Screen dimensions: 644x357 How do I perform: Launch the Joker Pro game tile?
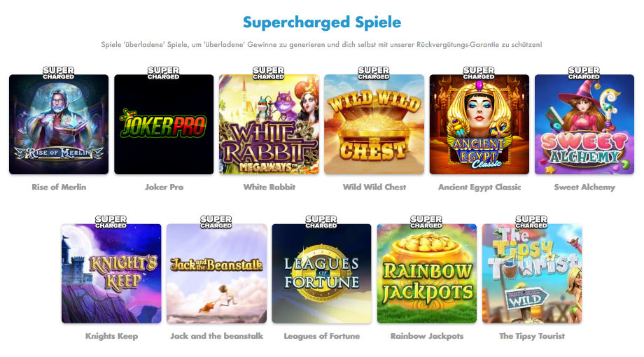coord(164,124)
